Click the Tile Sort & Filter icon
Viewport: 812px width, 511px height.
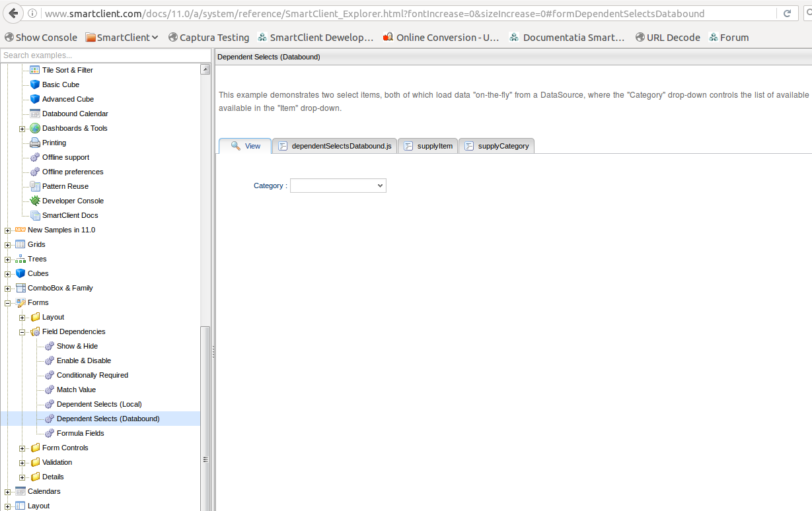tap(35, 70)
